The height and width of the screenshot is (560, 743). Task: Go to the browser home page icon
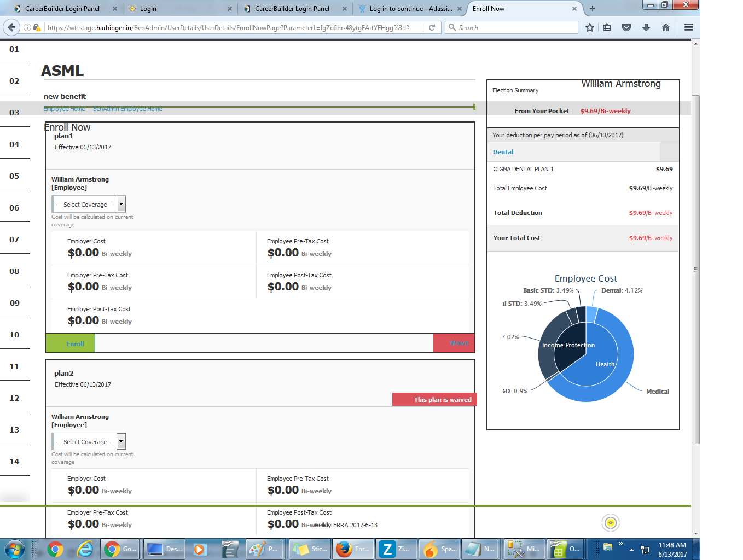[x=665, y=27]
